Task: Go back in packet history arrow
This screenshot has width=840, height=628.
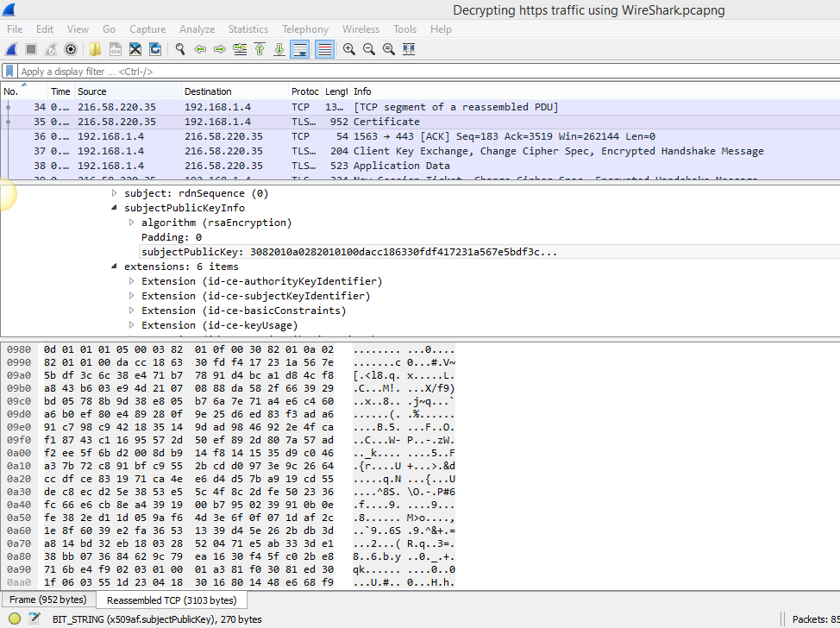Action: click(x=200, y=49)
